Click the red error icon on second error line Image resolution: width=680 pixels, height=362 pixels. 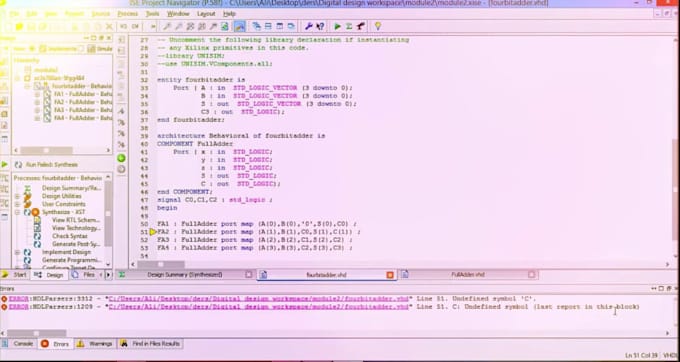pyautogui.click(x=4, y=307)
